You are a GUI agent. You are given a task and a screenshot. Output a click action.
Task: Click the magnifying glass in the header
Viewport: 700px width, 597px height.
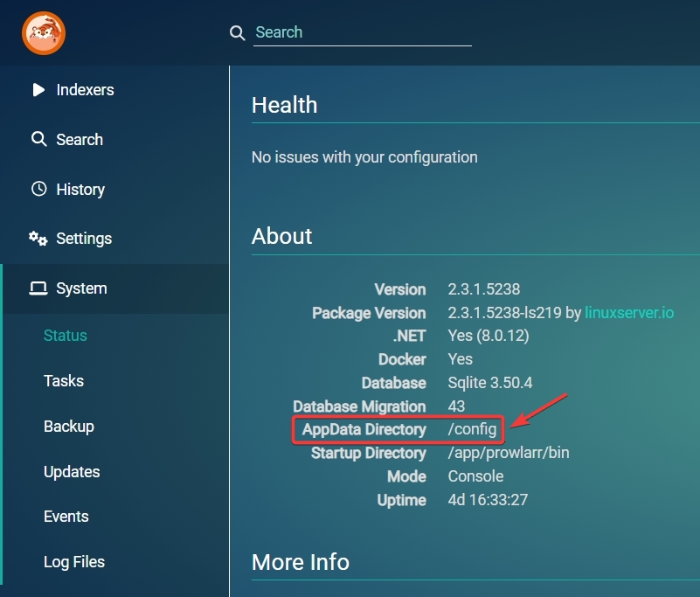pyautogui.click(x=237, y=33)
